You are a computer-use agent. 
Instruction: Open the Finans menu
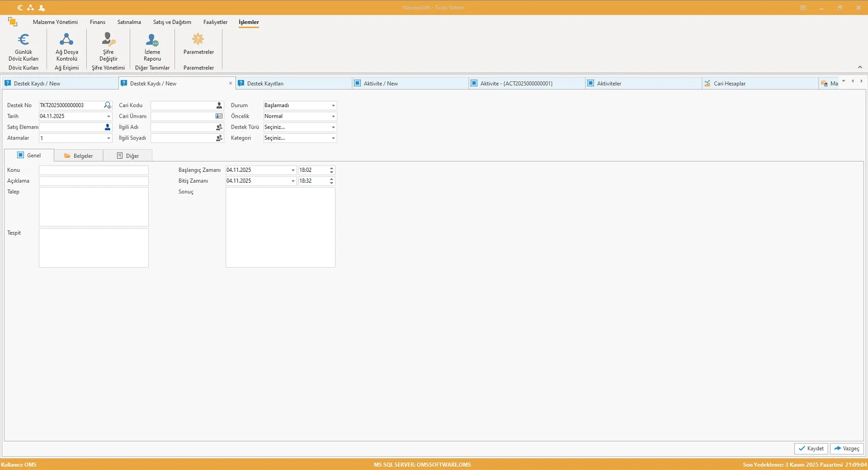coord(98,22)
